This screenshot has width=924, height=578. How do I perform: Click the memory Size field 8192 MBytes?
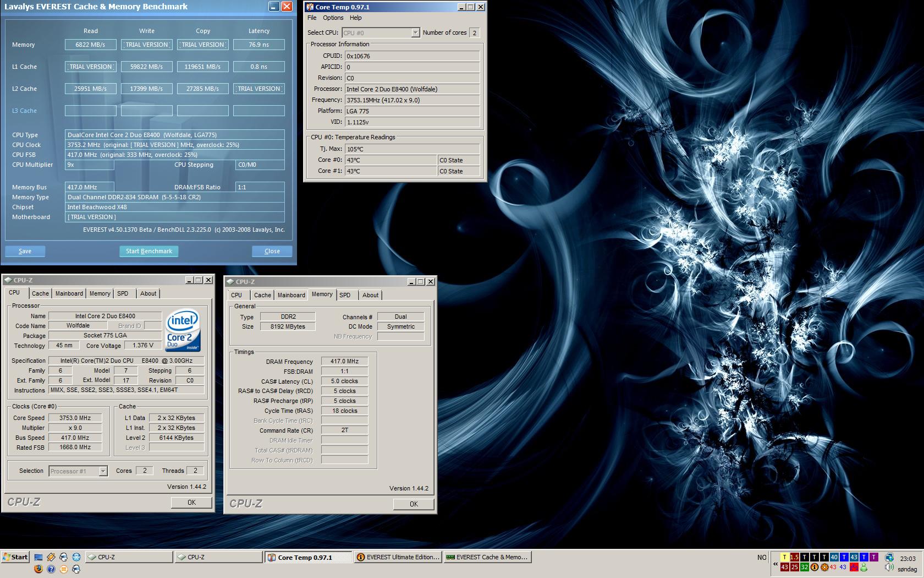click(x=288, y=326)
